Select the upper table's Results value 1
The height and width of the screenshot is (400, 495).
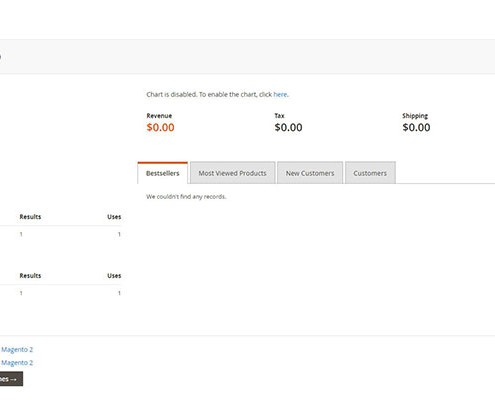[x=21, y=234]
